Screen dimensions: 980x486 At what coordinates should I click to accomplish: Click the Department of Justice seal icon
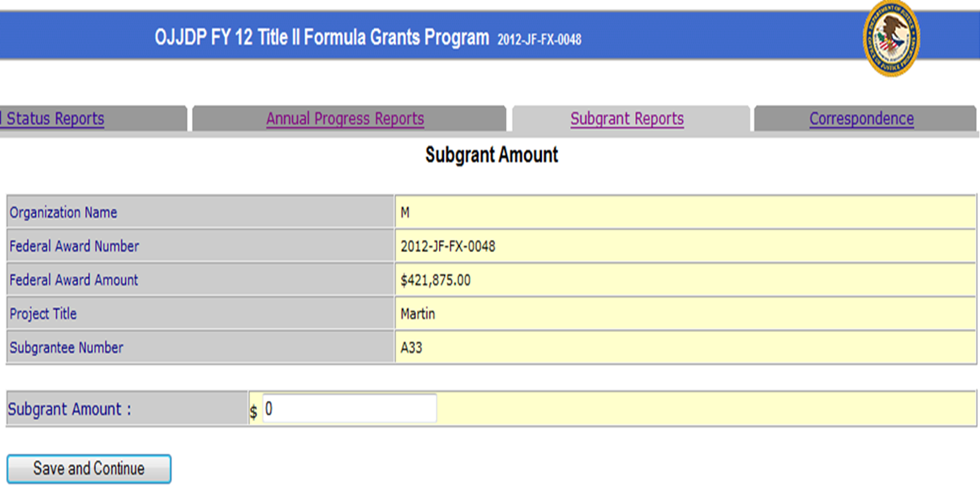(x=891, y=38)
